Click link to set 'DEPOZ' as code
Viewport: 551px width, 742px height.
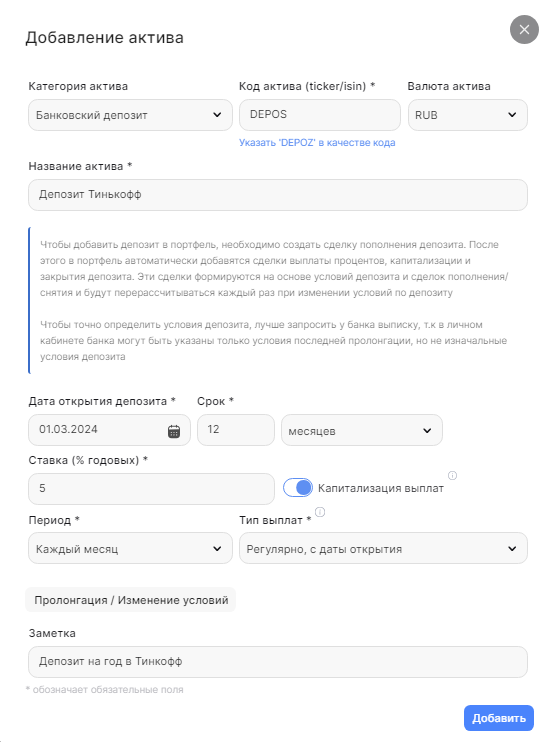[x=317, y=142]
